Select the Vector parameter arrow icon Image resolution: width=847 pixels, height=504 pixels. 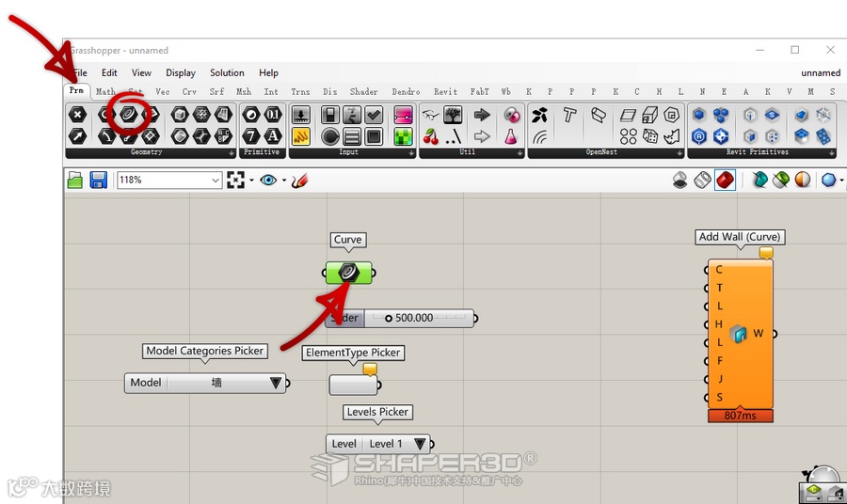pyautogui.click(x=78, y=136)
